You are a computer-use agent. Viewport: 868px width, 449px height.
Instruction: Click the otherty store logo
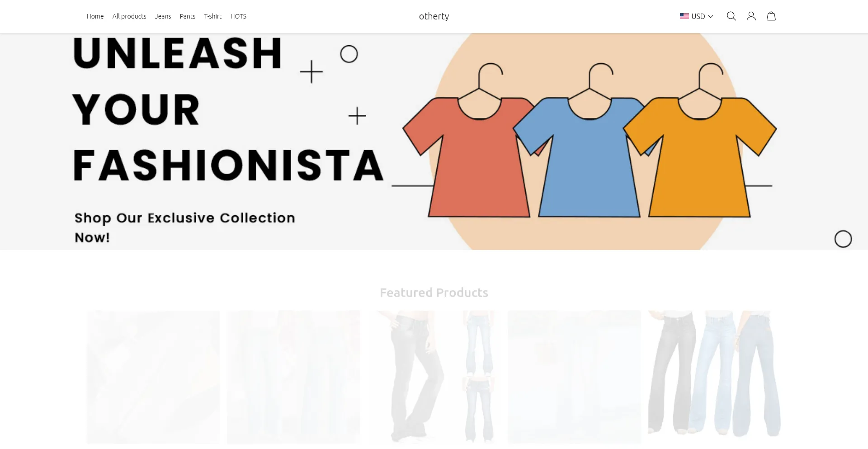[x=434, y=16]
